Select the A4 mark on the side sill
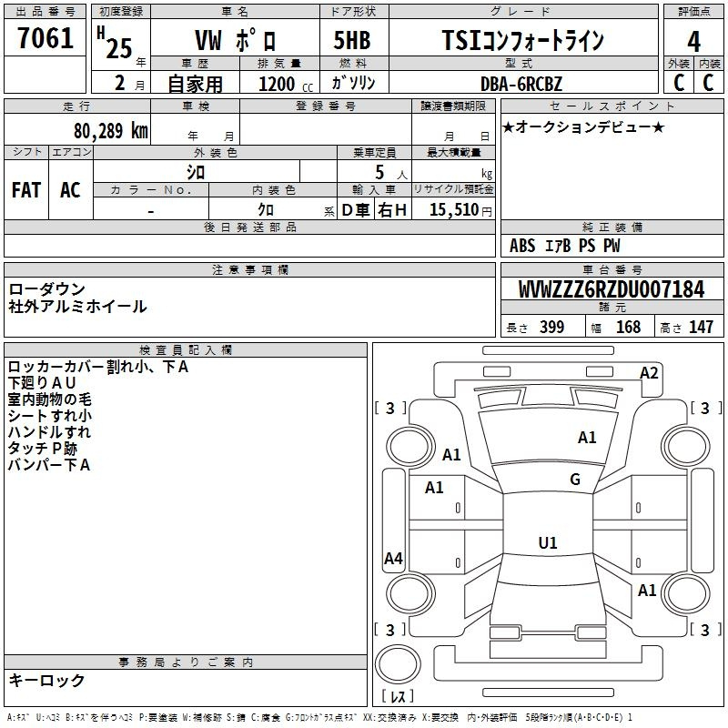 click(393, 558)
